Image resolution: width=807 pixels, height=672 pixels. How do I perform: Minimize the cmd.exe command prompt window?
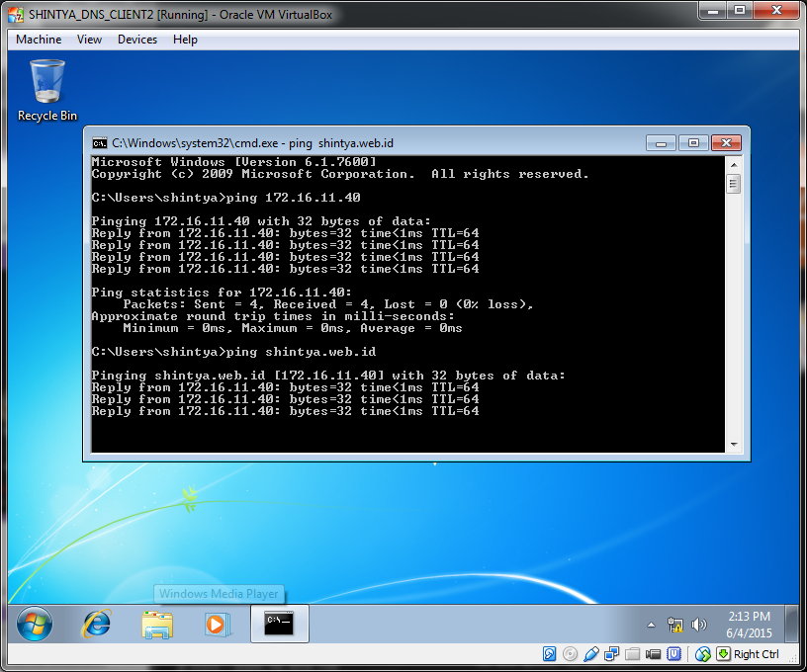(662, 143)
